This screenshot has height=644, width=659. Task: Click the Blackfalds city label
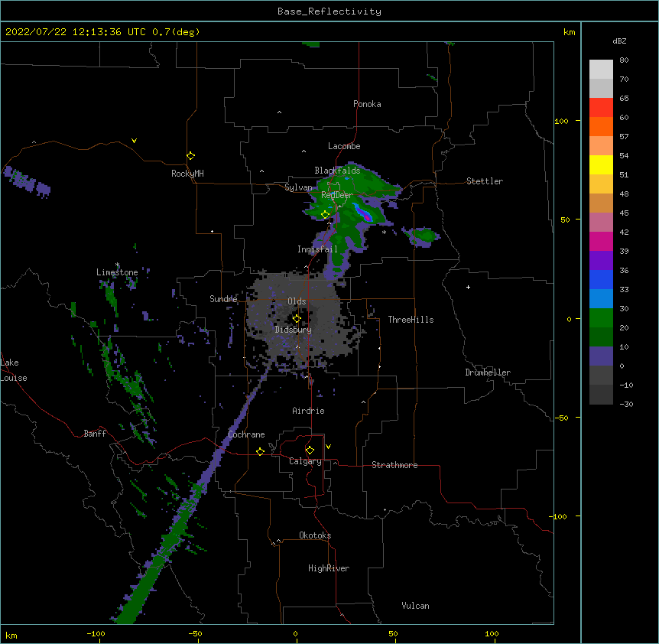point(337,171)
